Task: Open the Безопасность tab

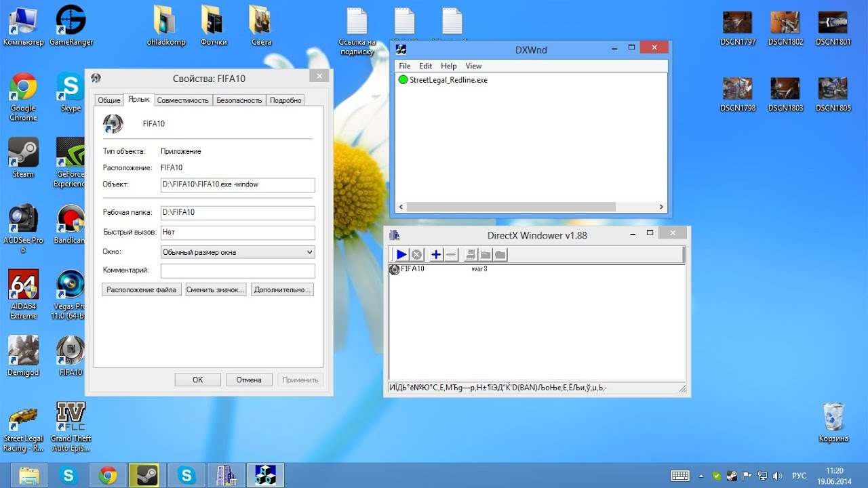Action: [x=239, y=100]
